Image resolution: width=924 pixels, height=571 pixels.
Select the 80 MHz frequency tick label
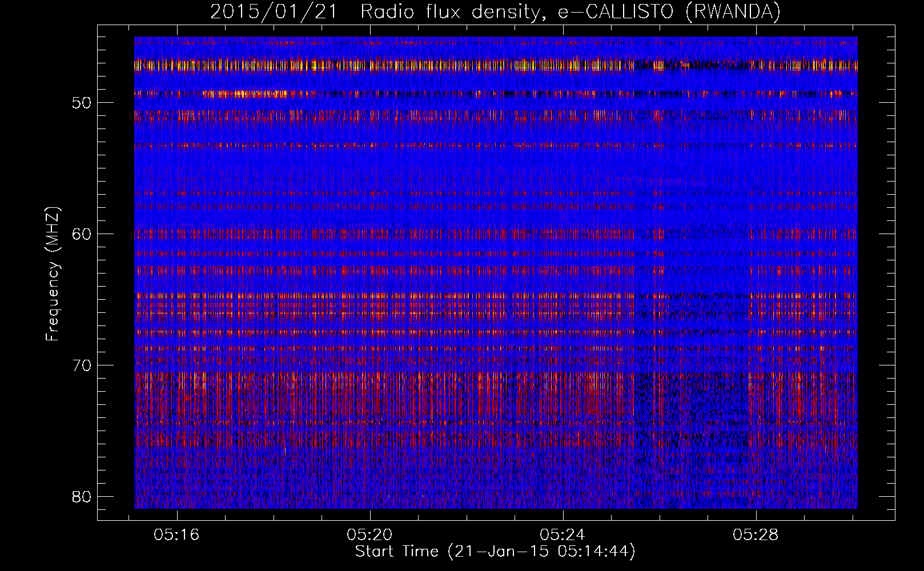(82, 497)
